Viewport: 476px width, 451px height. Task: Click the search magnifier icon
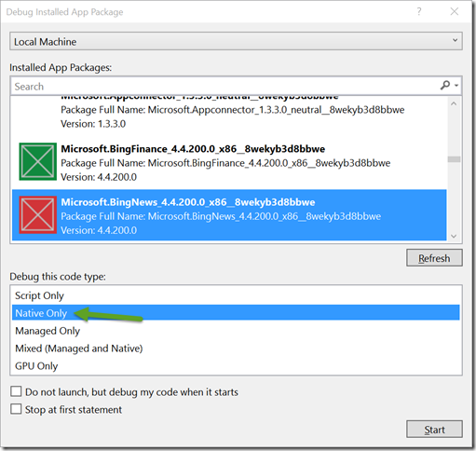(445, 85)
